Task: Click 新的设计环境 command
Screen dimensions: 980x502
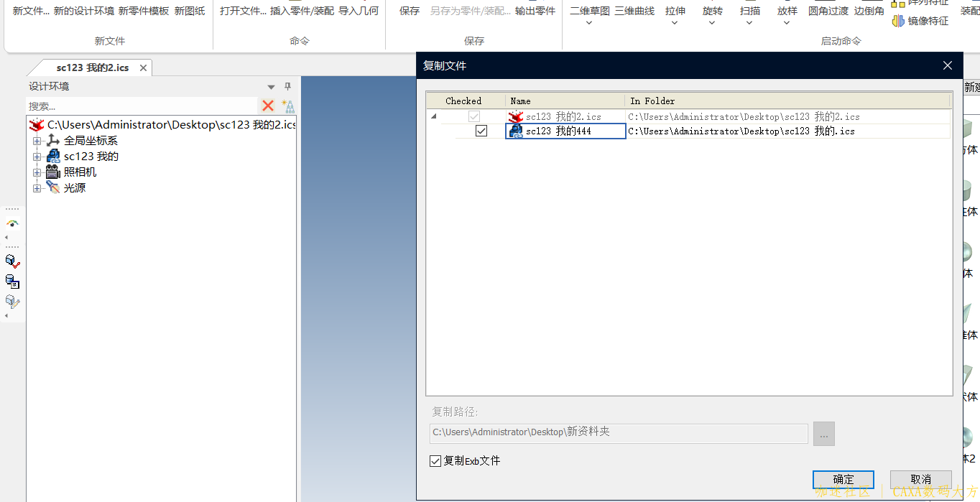Action: click(x=84, y=11)
